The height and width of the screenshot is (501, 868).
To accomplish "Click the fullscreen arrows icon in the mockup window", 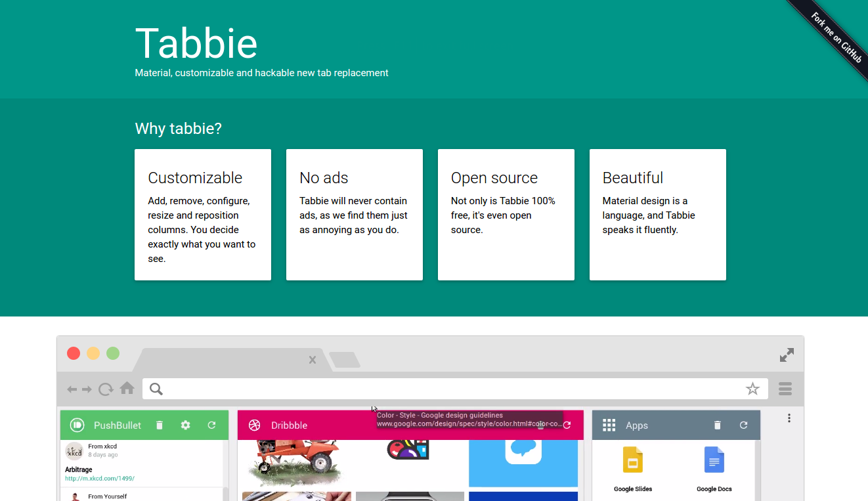I will pos(787,355).
